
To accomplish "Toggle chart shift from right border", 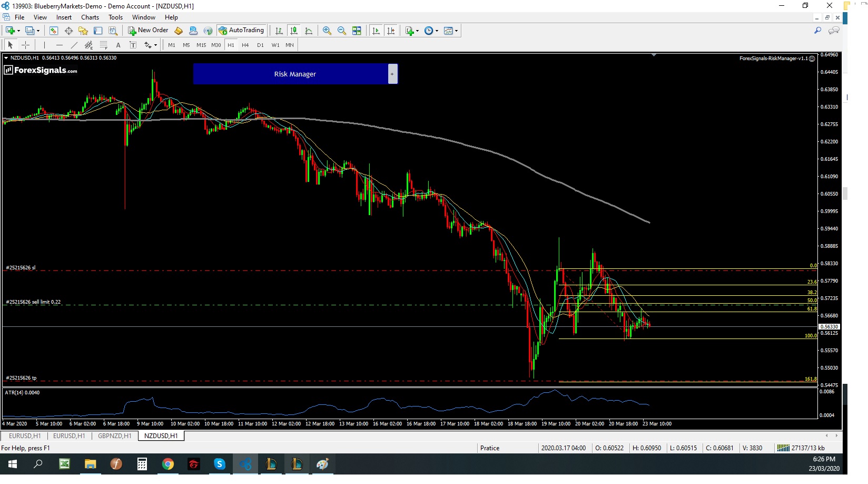I will [x=391, y=31].
